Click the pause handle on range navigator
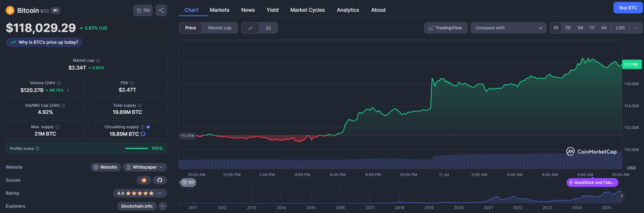This screenshot has height=213, width=644. point(622,196)
